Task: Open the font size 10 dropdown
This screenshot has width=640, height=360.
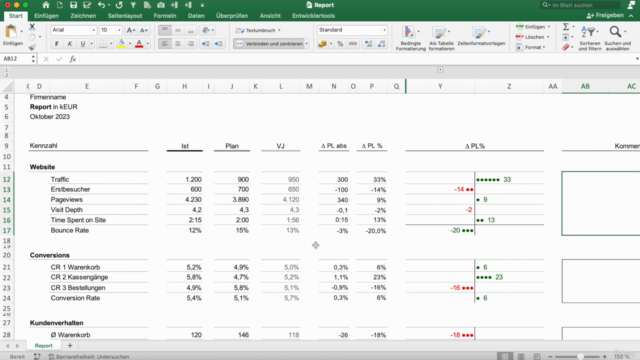Action: (119, 30)
